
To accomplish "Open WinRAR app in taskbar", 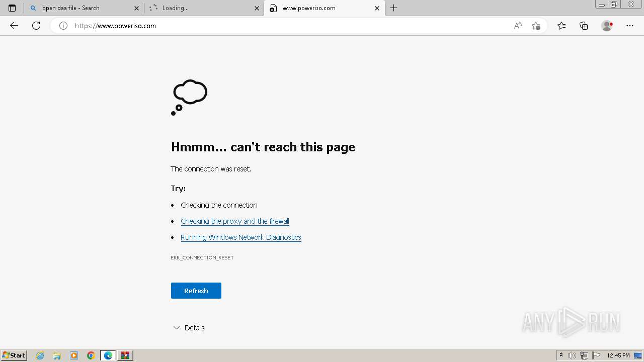I will (125, 355).
